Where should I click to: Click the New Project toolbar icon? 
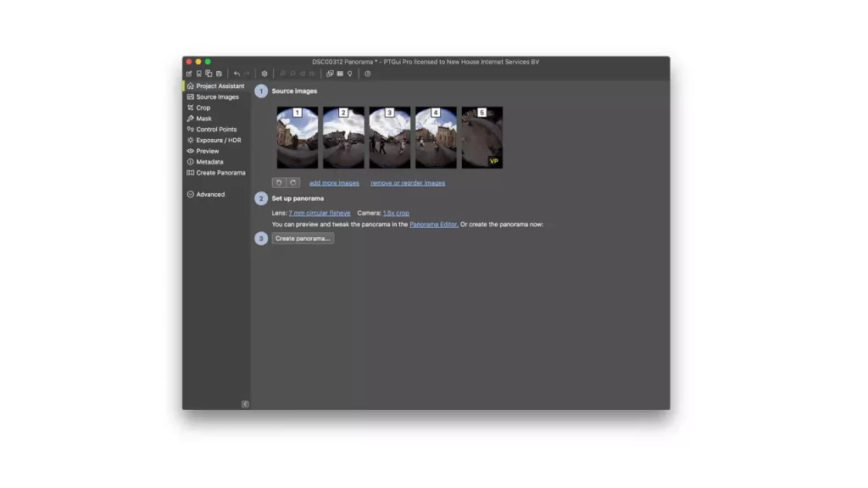point(189,74)
